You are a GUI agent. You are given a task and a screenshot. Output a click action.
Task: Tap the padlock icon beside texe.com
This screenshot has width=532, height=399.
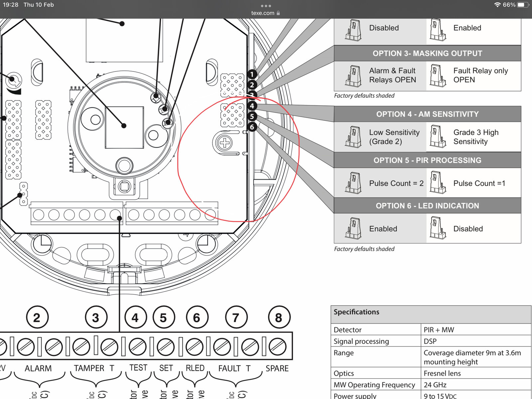click(278, 13)
